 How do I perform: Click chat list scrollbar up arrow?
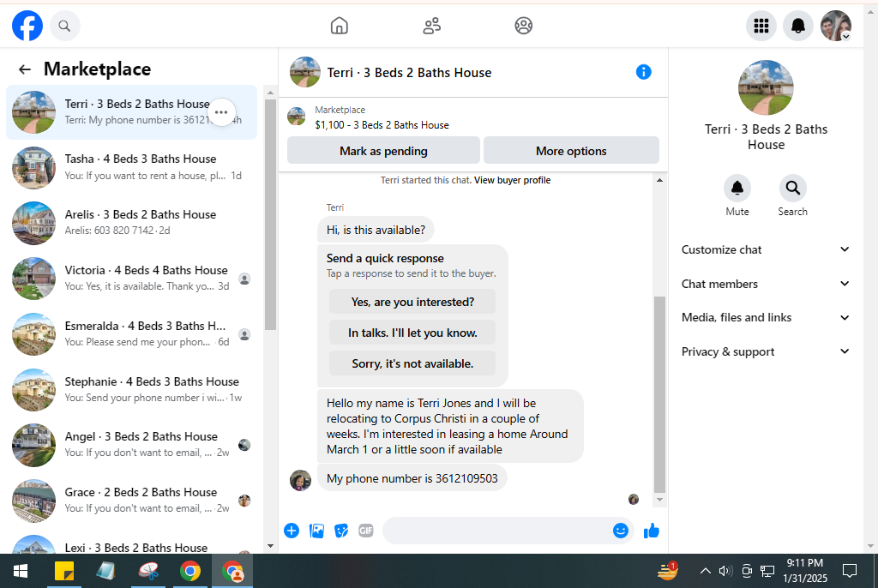click(x=270, y=93)
